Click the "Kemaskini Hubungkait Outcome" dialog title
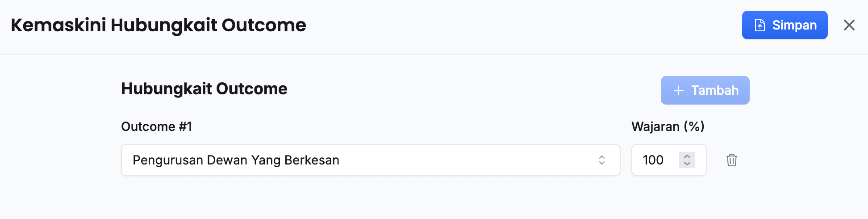868x219 pixels. click(x=159, y=25)
